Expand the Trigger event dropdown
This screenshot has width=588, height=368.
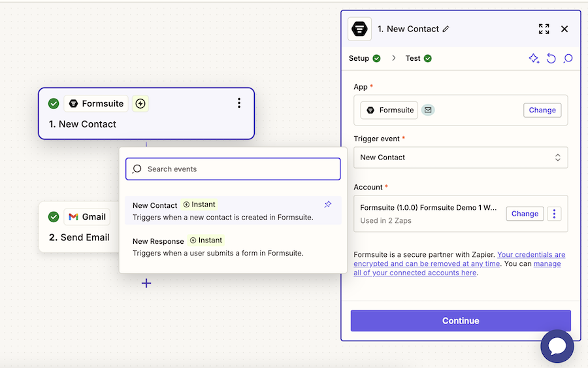tap(461, 158)
